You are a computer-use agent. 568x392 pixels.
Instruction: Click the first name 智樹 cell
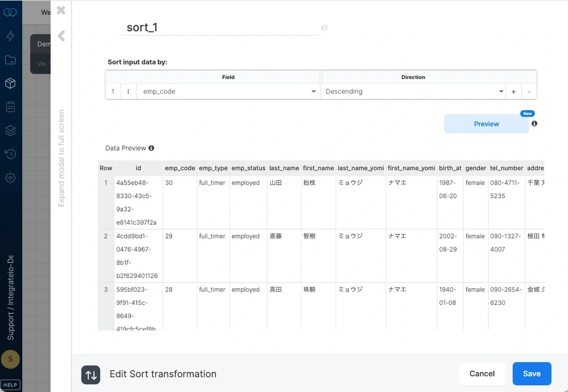pyautogui.click(x=318, y=256)
